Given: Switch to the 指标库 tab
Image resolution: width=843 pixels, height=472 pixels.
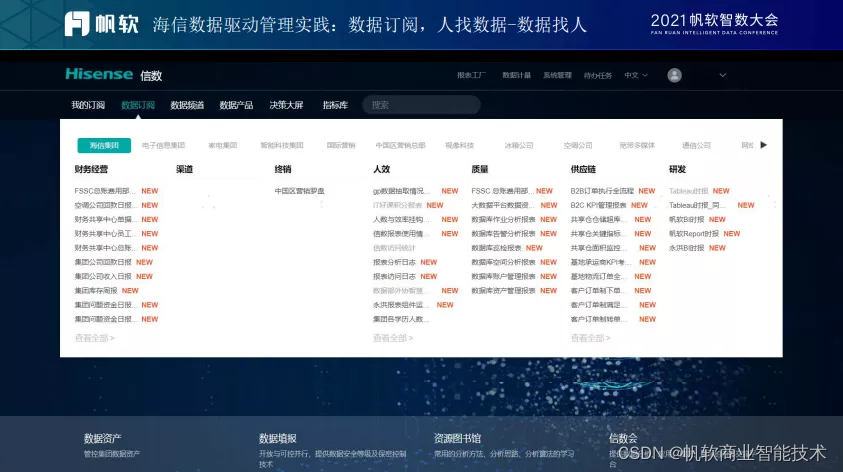Looking at the screenshot, I should [335, 105].
